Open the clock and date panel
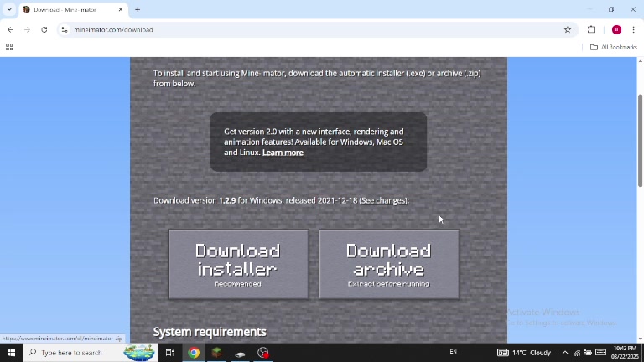The height and width of the screenshot is (362, 644). (x=625, y=353)
